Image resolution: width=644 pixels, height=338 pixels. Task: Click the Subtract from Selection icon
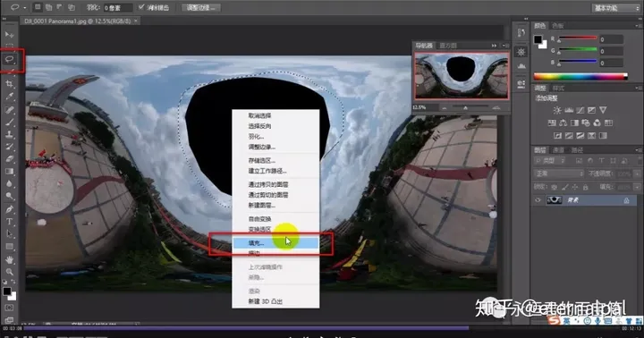(x=60, y=7)
